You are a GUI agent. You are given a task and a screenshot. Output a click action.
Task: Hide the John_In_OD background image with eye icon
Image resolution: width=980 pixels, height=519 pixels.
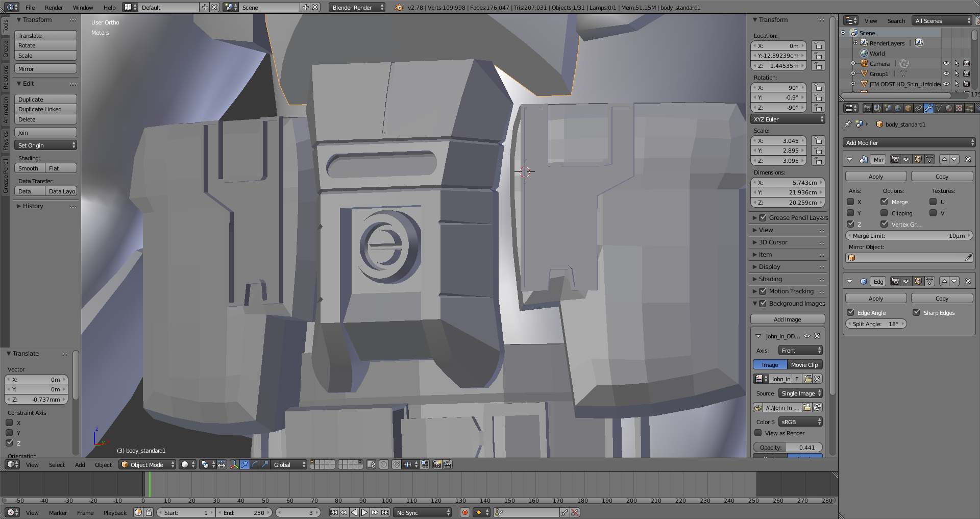807,336
